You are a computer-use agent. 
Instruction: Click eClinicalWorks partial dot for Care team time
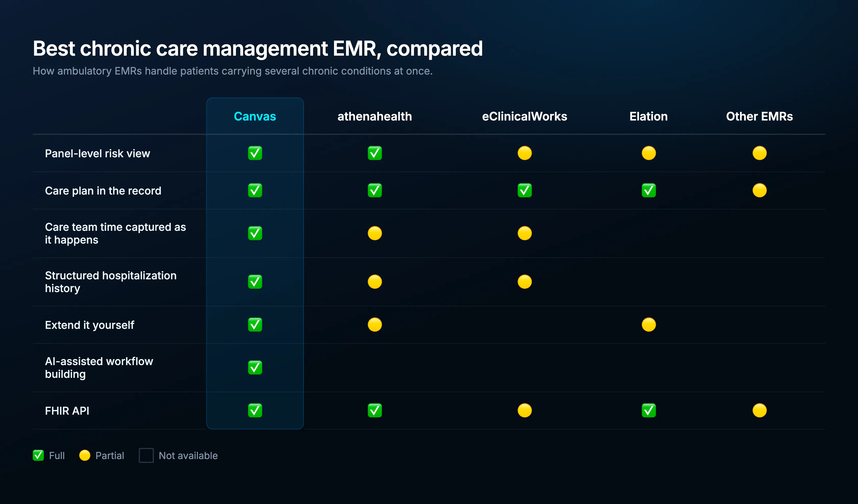[525, 233]
